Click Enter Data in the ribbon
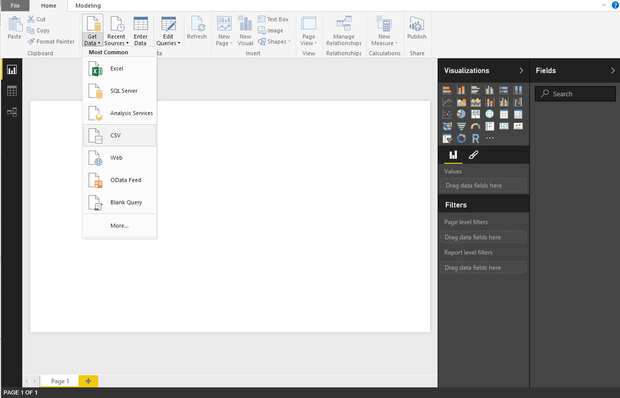The width and height of the screenshot is (620, 398). tap(140, 30)
